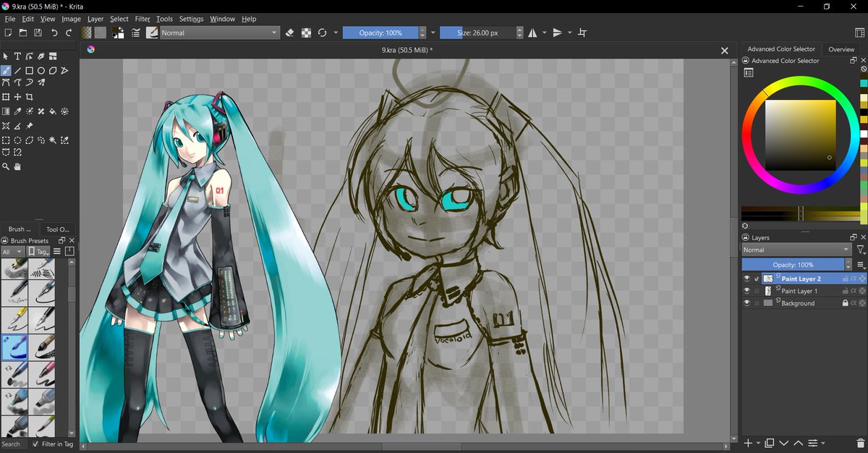This screenshot has width=868, height=453.
Task: Select the Color Sampler eyedropper tool
Action: tap(17, 111)
